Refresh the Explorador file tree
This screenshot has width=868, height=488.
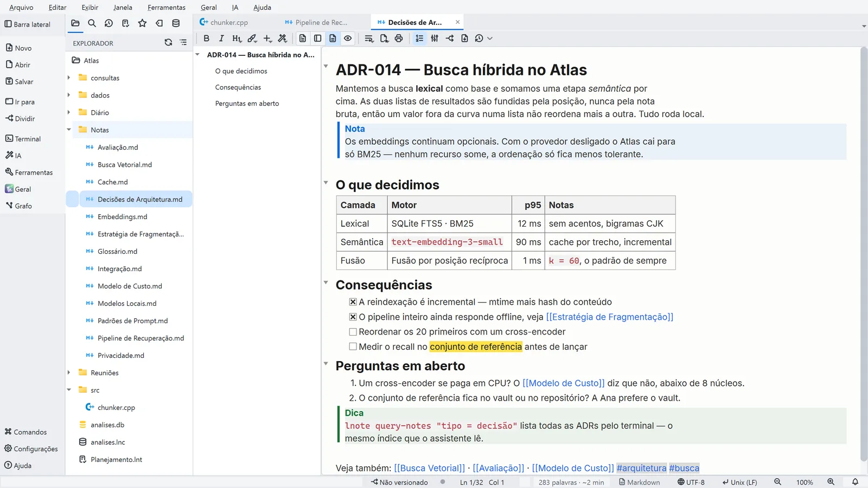coord(168,42)
